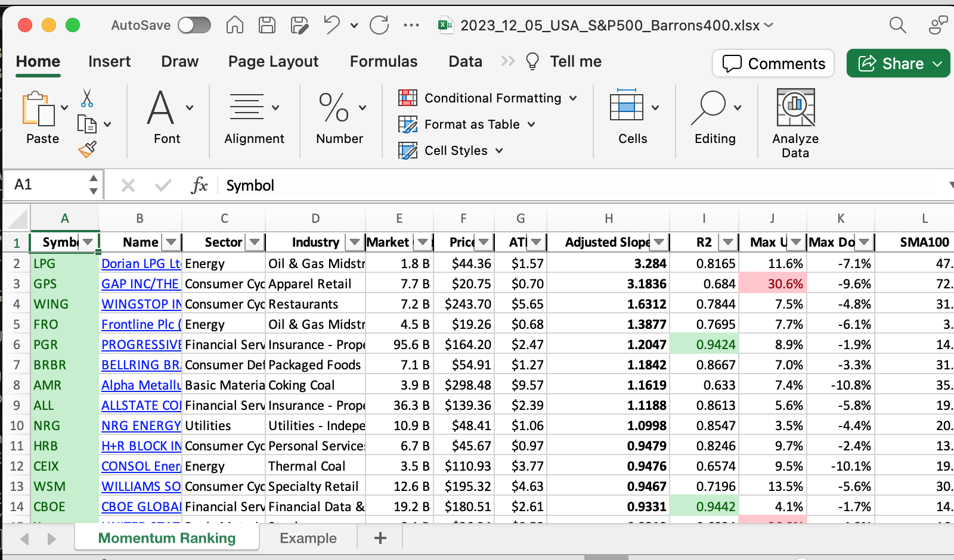Click the Insert Function fx icon
The height and width of the screenshot is (560, 954).
click(x=199, y=185)
